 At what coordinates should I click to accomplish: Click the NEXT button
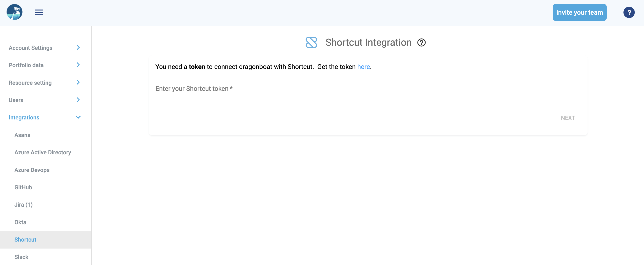[x=568, y=118]
